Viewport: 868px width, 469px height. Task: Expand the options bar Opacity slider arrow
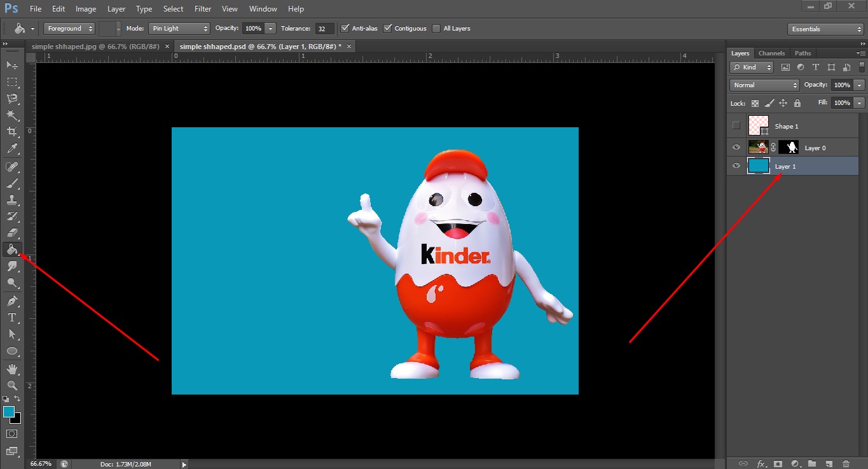(271, 29)
